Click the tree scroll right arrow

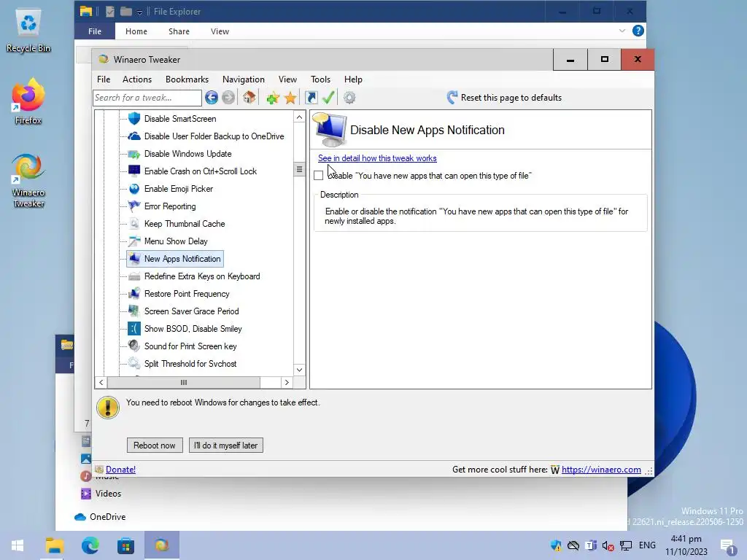click(287, 382)
